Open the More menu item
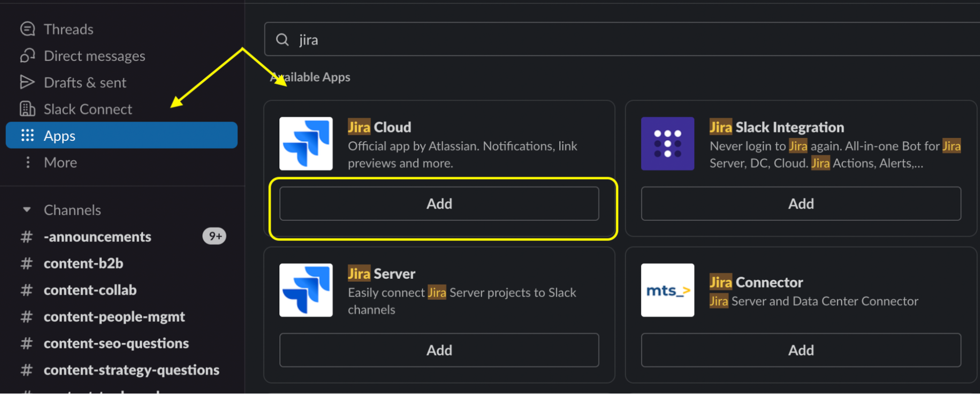 (x=61, y=162)
